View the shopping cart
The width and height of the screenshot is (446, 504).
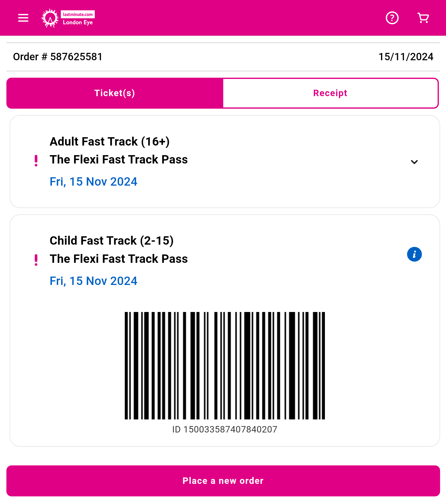click(x=423, y=18)
